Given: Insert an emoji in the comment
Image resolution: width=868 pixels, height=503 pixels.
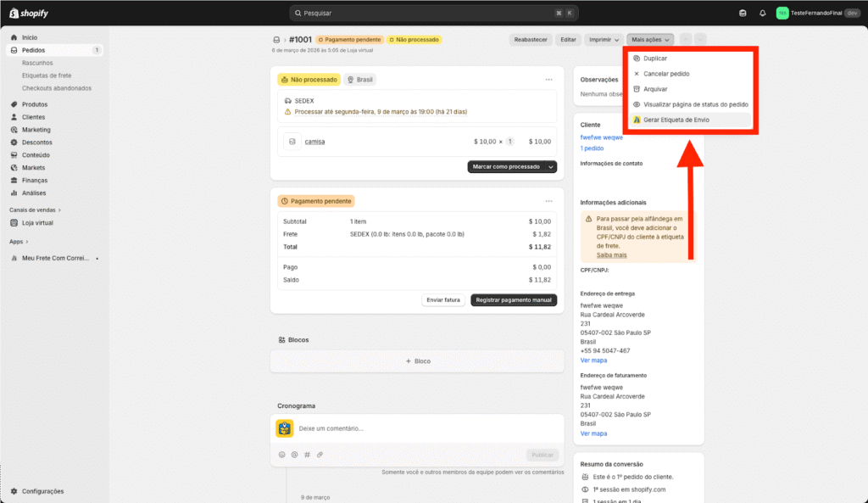Looking at the screenshot, I should tap(282, 455).
